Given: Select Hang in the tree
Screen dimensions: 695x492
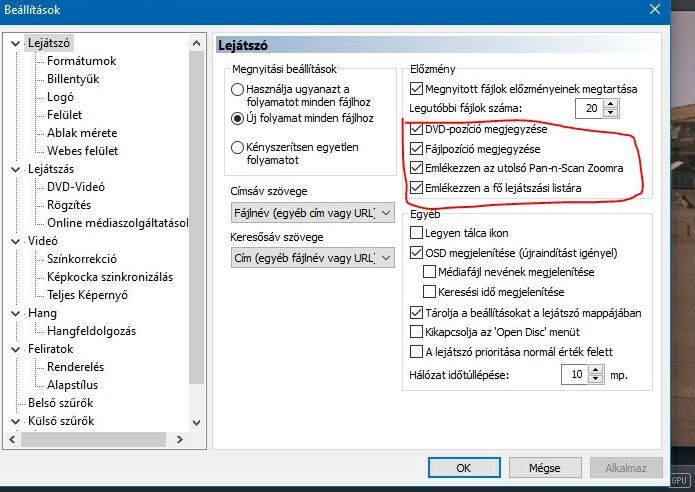Looking at the screenshot, I should pyautogui.click(x=42, y=313).
